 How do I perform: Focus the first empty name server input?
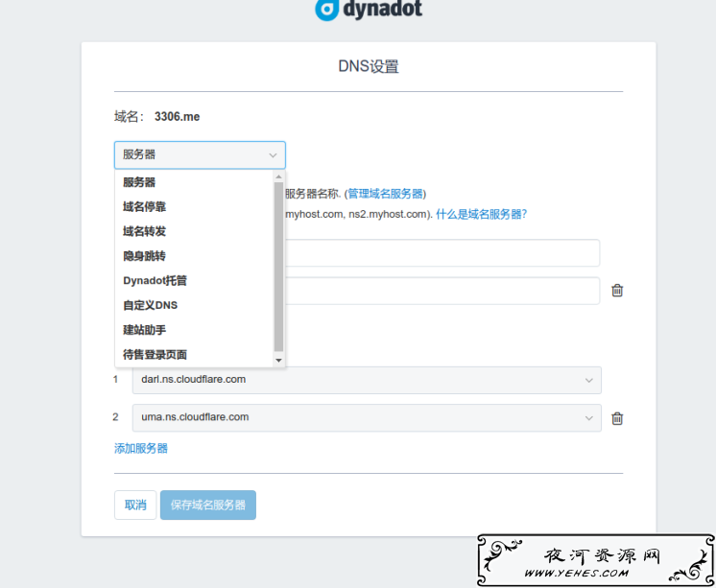pyautogui.click(x=442, y=253)
